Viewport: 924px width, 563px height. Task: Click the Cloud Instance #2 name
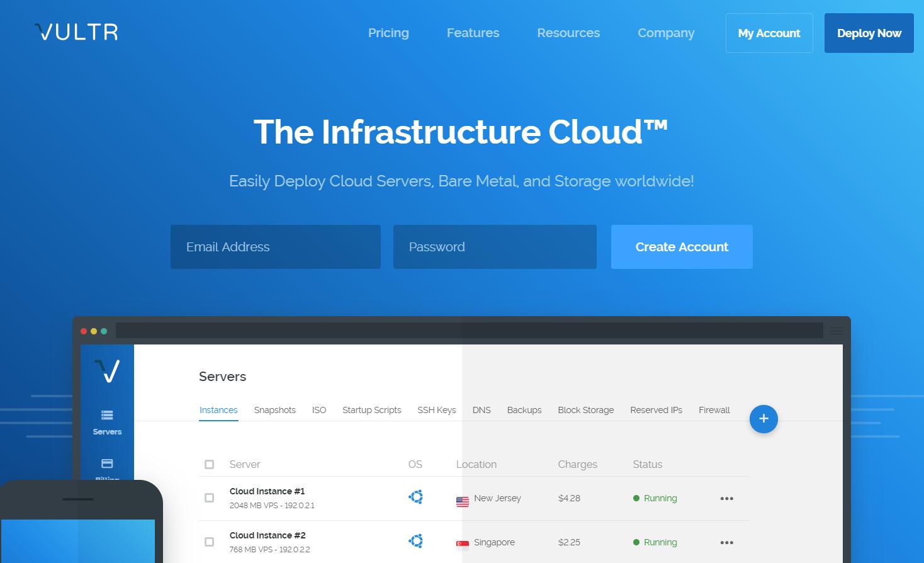pyautogui.click(x=268, y=535)
